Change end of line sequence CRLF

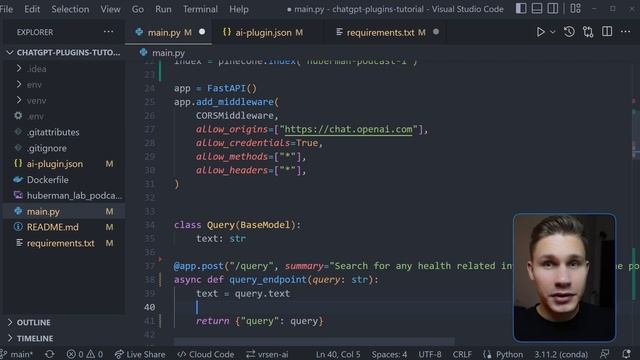[x=462, y=354]
